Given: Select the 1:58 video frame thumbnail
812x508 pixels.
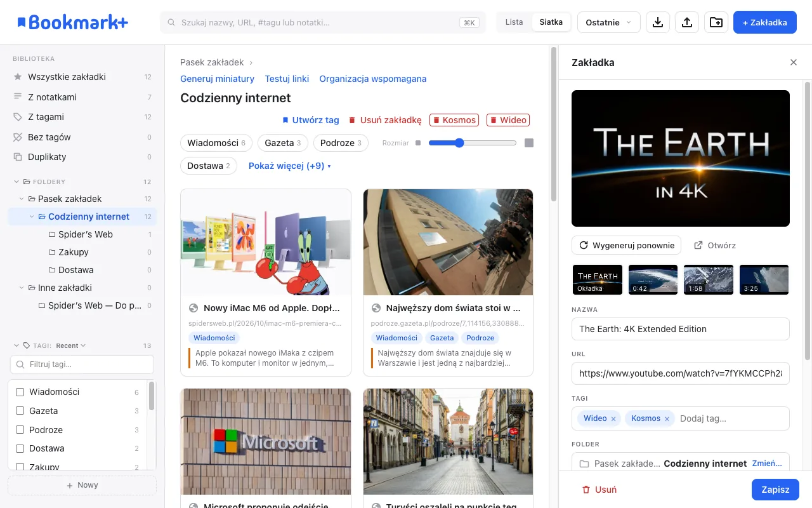Looking at the screenshot, I should click(709, 280).
